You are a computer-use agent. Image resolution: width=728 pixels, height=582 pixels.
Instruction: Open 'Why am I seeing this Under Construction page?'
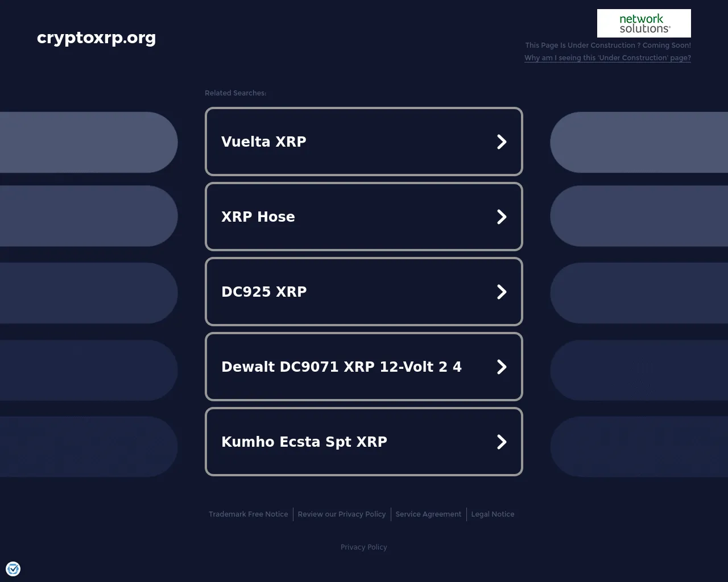point(607,58)
